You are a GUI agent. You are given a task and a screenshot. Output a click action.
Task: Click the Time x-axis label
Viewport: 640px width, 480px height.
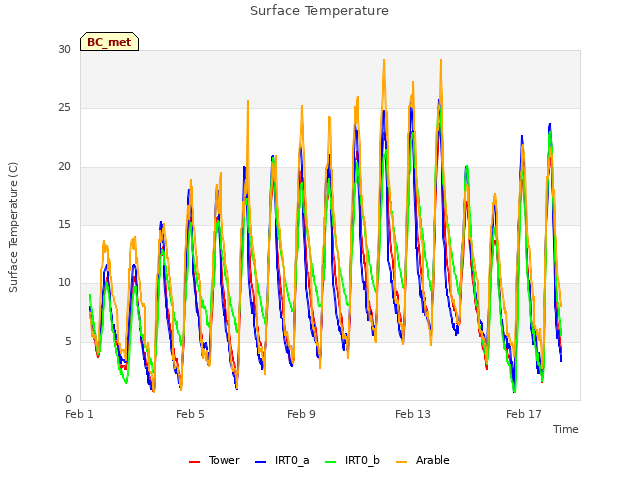coord(565,429)
